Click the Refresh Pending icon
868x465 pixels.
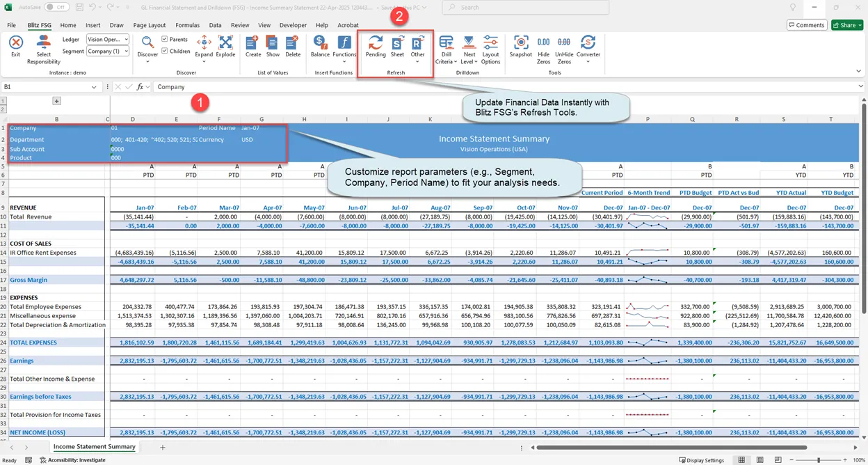[376, 44]
